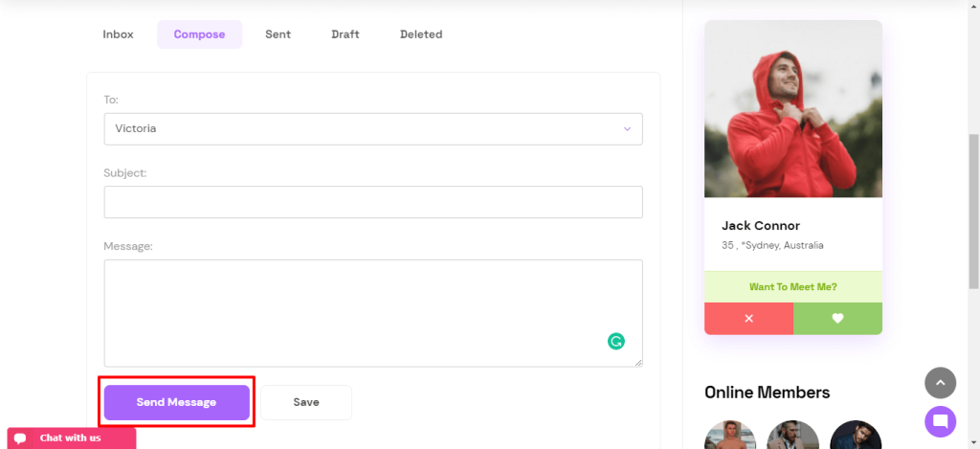Viewport: 980px width, 449px height.
Task: Click the green heart like button
Action: tap(837, 318)
